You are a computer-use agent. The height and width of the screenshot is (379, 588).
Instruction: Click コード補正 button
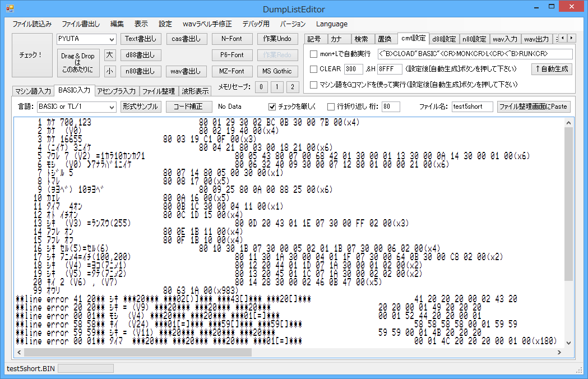click(189, 107)
